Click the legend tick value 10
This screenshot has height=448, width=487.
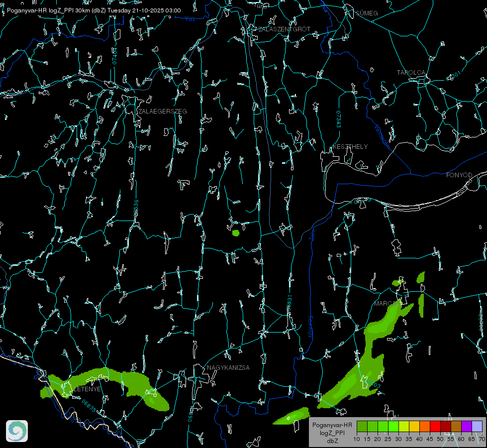[357, 439]
